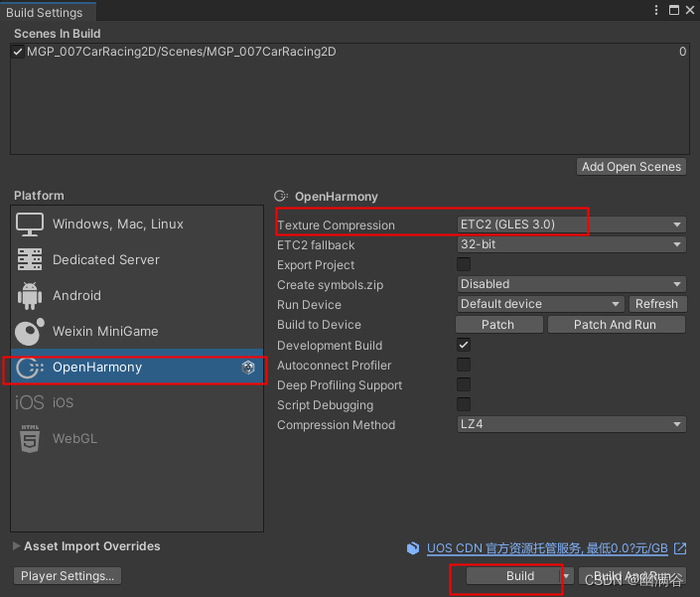Select the MGP_007CarRacing2D scene row
The height and width of the screenshot is (597, 700).
(350, 52)
